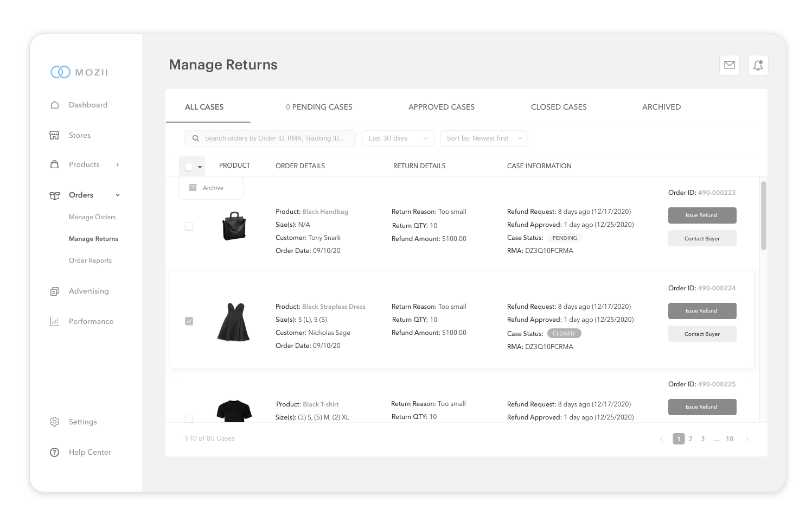This screenshot has height=521, width=812.
Task: Go to page 2
Action: (690, 439)
